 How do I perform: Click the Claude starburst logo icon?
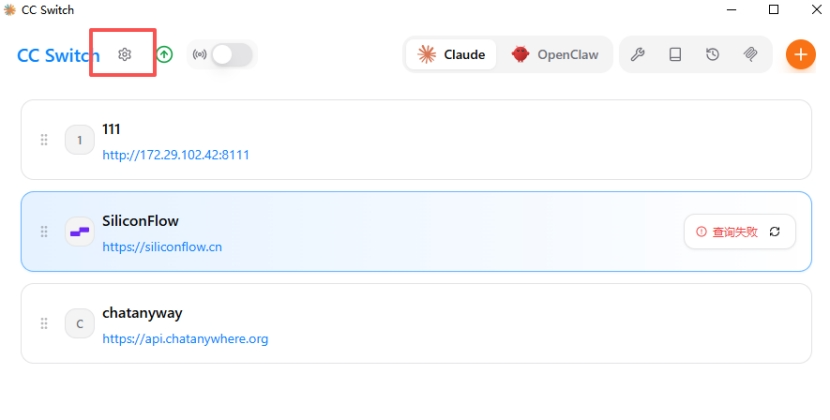coord(426,55)
